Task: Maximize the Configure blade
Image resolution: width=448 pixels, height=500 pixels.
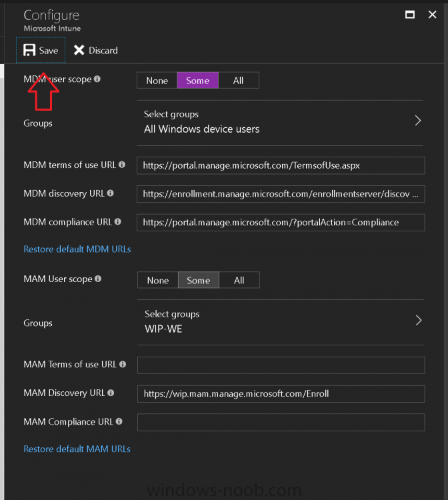Action: (410, 15)
